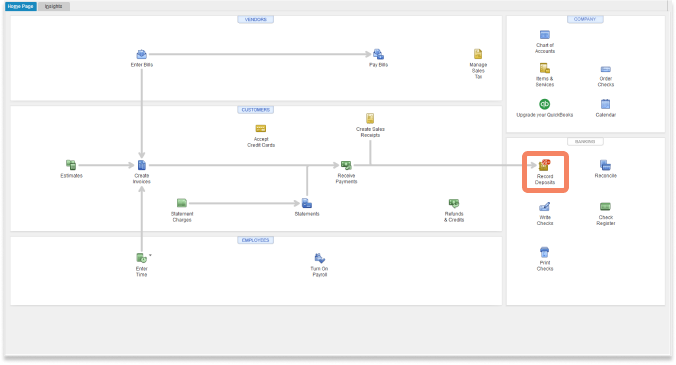Screen dimensions: 676x365
Task: Open Chart of Accounts
Action: (x=545, y=34)
